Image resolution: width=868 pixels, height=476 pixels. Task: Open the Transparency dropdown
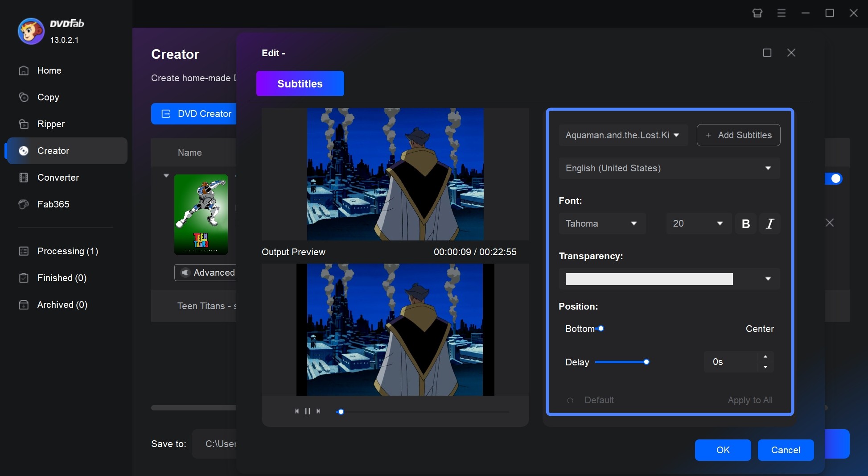coord(768,279)
